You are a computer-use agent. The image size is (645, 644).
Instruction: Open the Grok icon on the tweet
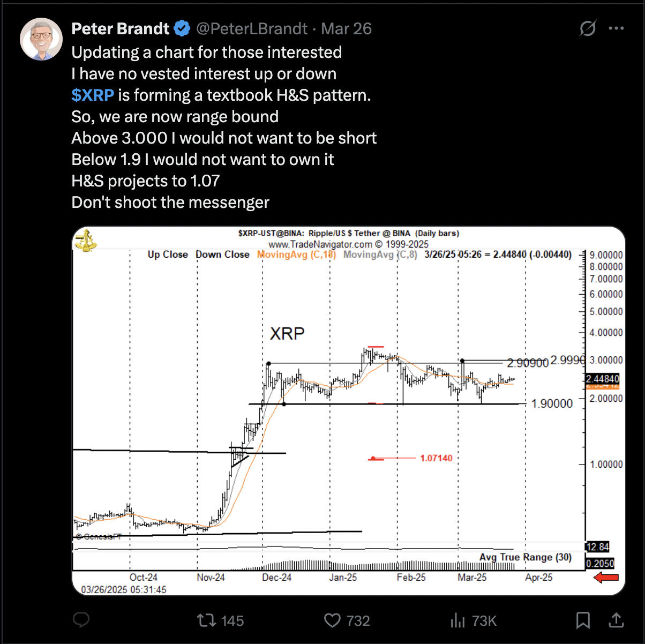(588, 28)
